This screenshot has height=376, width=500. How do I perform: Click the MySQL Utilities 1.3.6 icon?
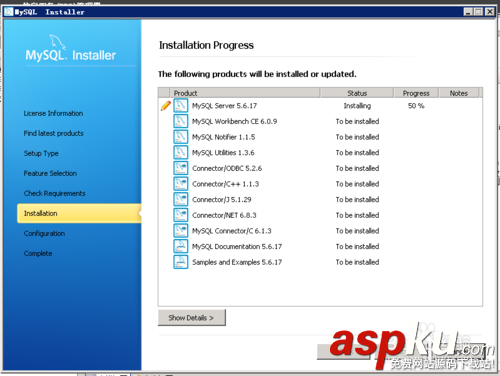181,153
